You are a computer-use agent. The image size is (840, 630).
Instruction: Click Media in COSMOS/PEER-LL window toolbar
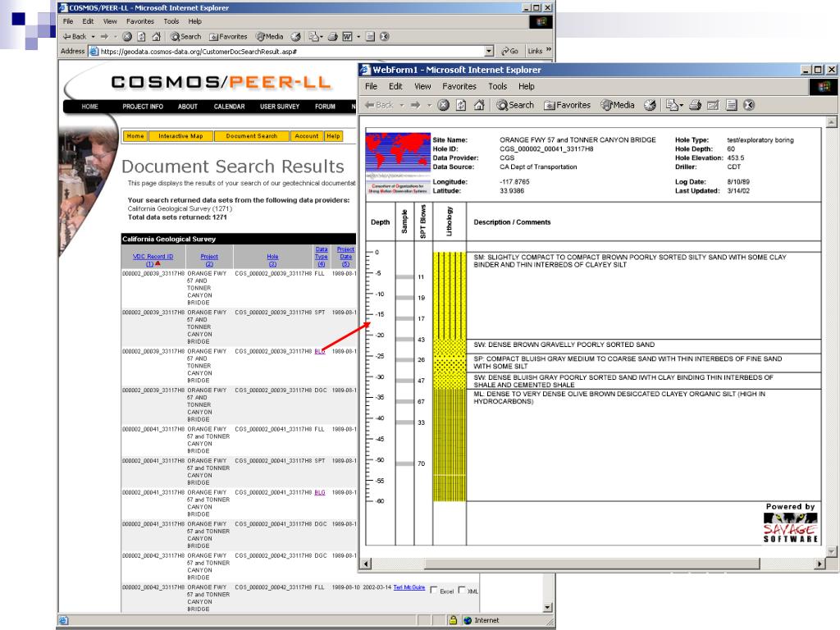tap(269, 36)
